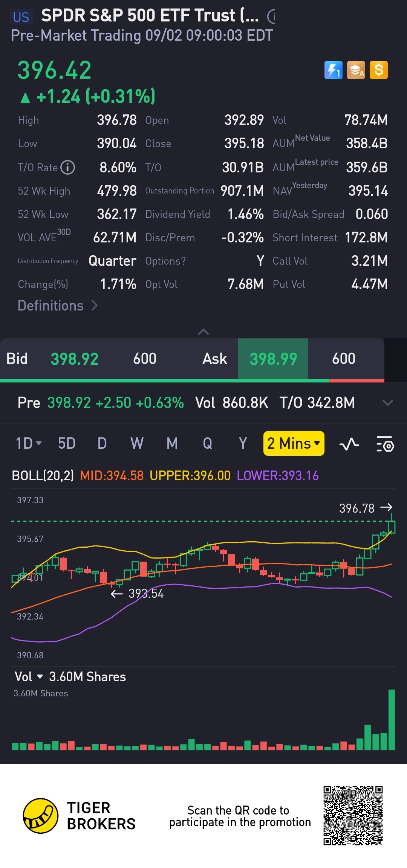Tap the Tiger Brokers logo
This screenshot has height=868, width=407.
79,816
